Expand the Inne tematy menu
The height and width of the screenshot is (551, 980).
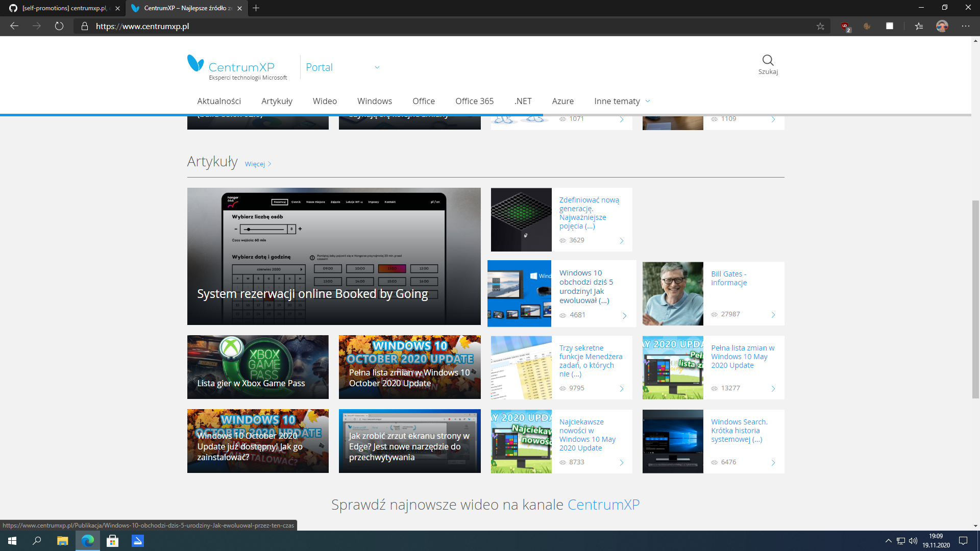pos(622,101)
